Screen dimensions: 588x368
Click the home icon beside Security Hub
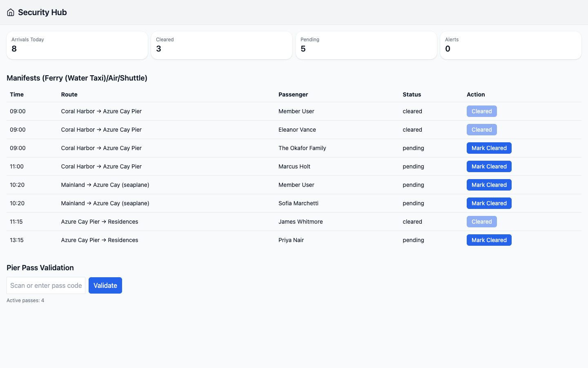coord(11,12)
